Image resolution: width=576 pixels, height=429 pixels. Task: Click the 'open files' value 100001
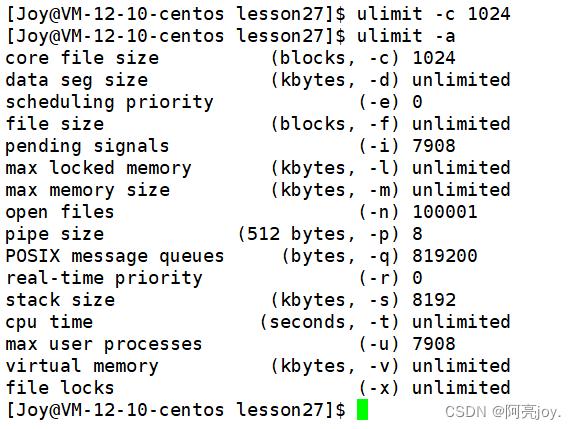click(x=445, y=212)
